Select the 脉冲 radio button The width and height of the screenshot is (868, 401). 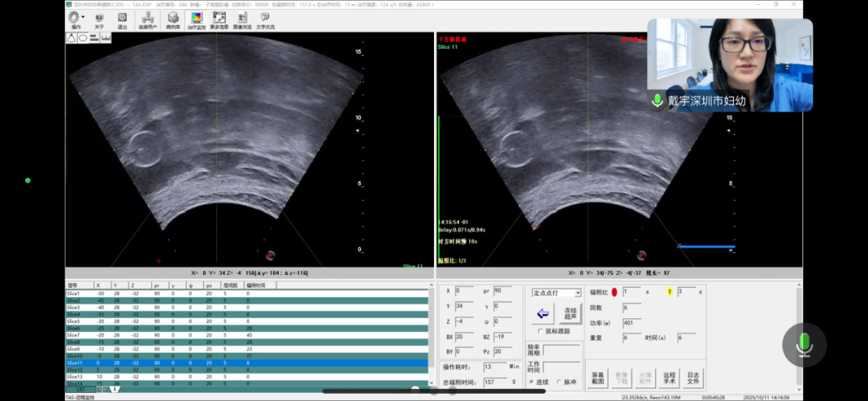click(x=559, y=383)
